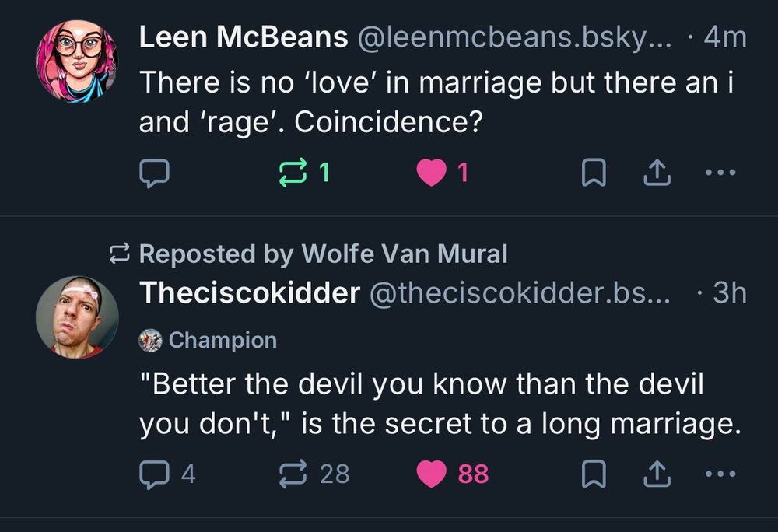This screenshot has height=532, width=778.
Task: Open Leen McBeans' profile avatar
Action: pyautogui.click(x=77, y=61)
